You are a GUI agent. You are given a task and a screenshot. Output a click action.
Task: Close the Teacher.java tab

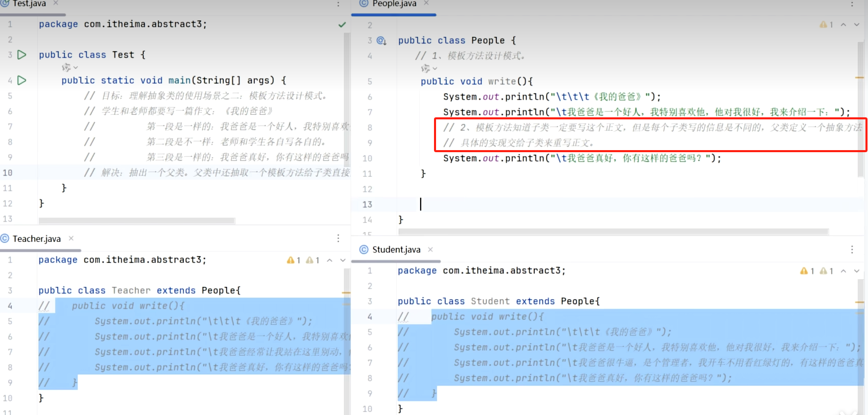pyautogui.click(x=71, y=238)
